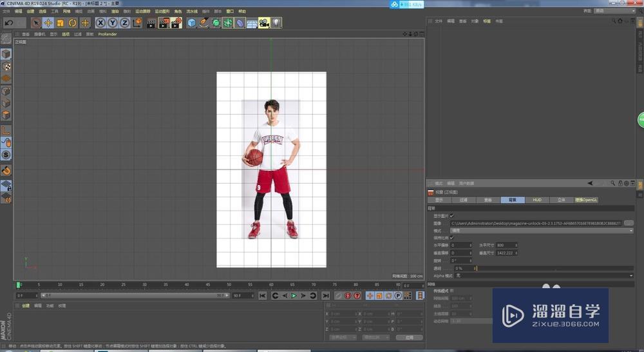Open ProRender viewport menu
Image resolution: width=644 pixels, height=352 pixels.
(x=108, y=34)
